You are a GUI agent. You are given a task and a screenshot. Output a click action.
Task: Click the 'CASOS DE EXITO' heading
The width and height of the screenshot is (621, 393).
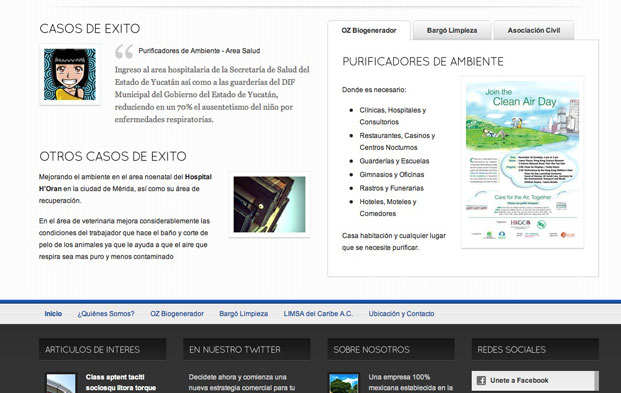[x=90, y=29]
